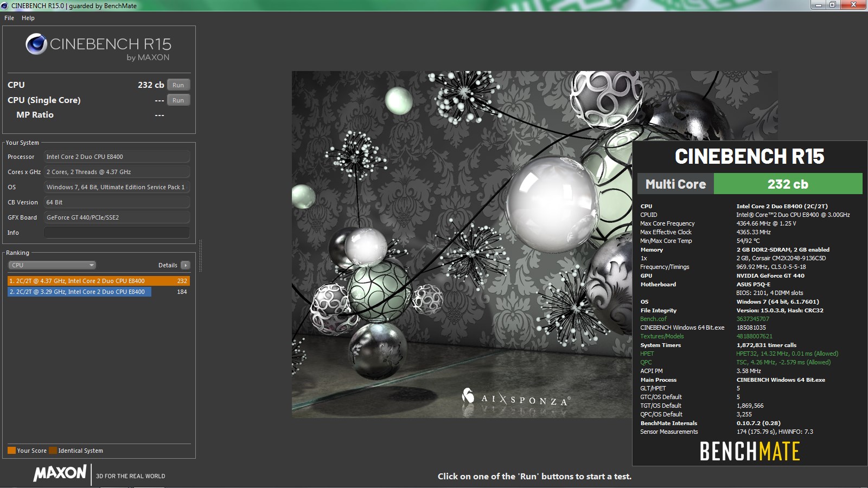Screen dimensions: 868x488
Task: Click the Textures/Models green entry
Action: tap(662, 336)
